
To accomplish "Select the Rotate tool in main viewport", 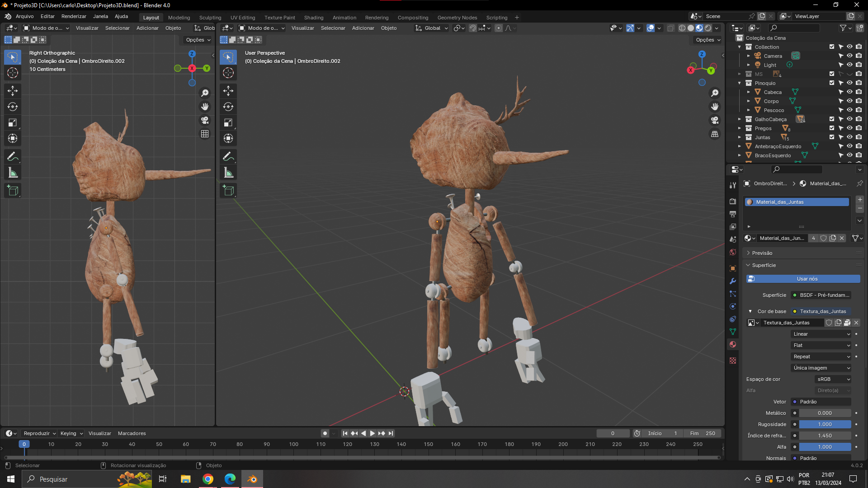I will (x=228, y=107).
